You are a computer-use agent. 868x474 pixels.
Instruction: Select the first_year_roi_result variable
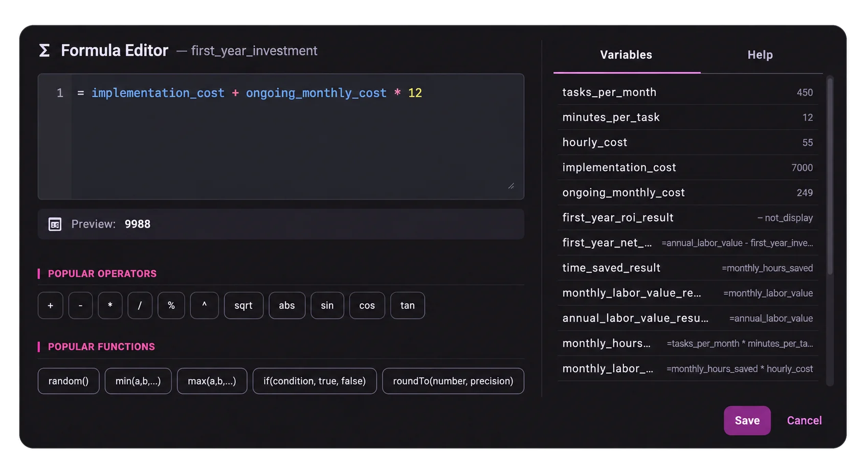[687, 217]
